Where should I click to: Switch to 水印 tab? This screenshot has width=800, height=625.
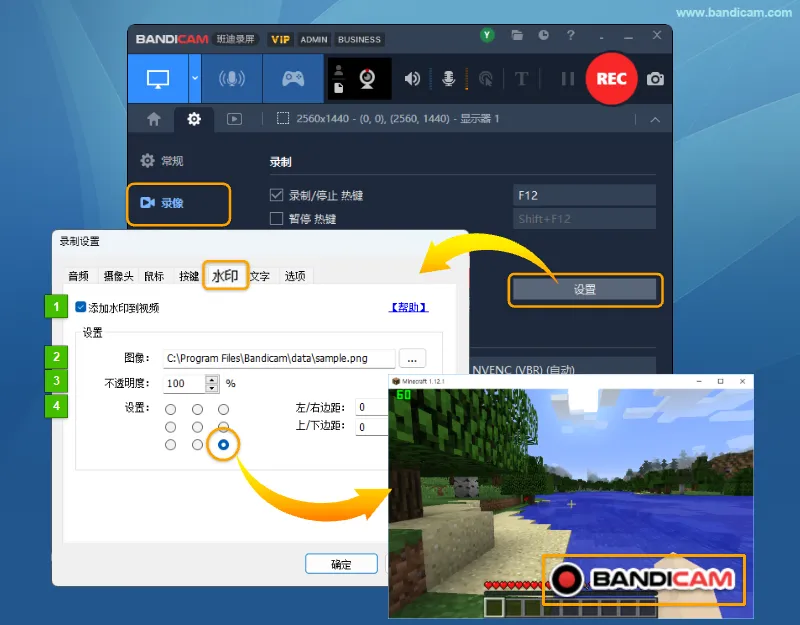(x=225, y=276)
